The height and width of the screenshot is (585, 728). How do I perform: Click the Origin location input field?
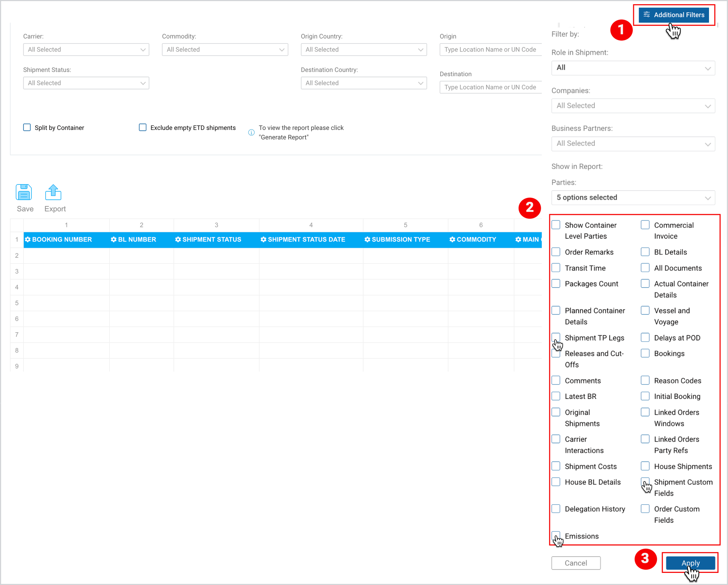click(x=491, y=50)
